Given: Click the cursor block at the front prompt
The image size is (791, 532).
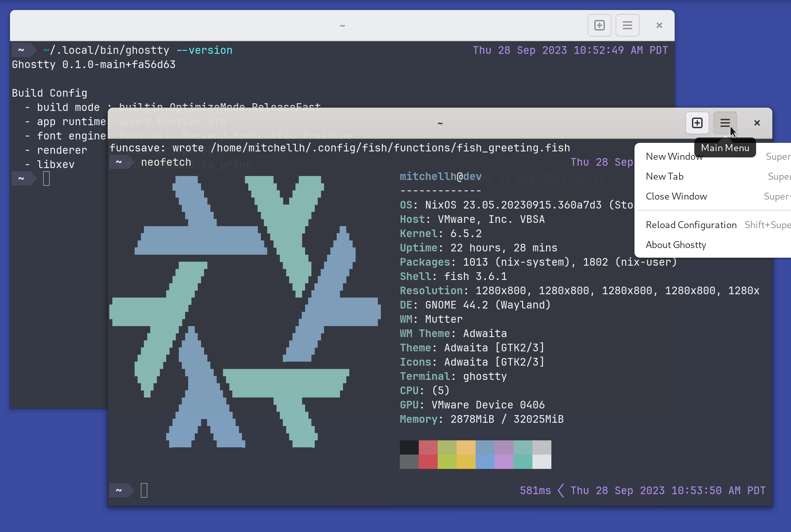Looking at the screenshot, I should click(144, 490).
